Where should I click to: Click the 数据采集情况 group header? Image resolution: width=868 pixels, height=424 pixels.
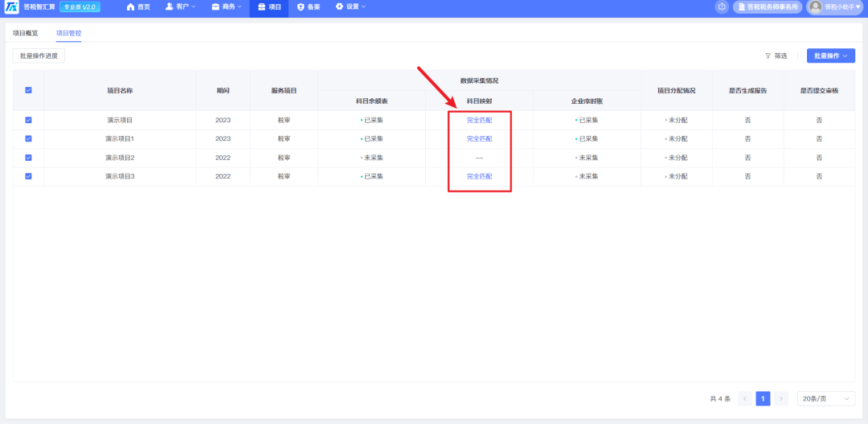479,81
